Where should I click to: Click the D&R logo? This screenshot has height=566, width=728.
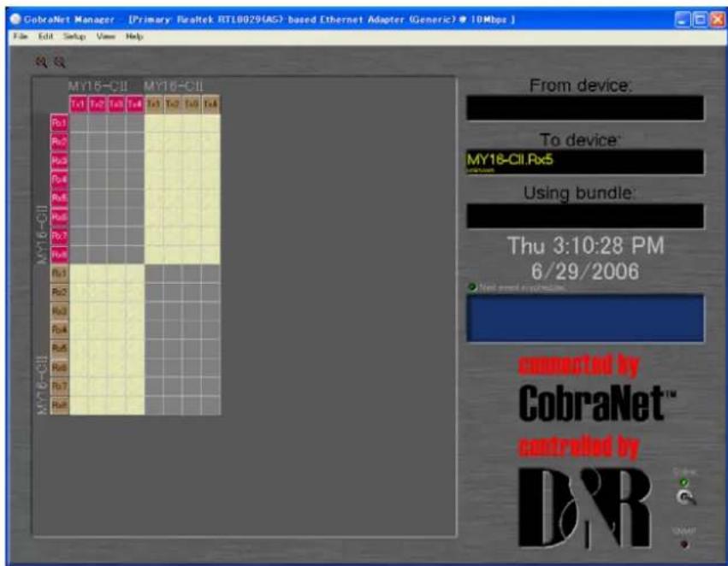(x=584, y=508)
